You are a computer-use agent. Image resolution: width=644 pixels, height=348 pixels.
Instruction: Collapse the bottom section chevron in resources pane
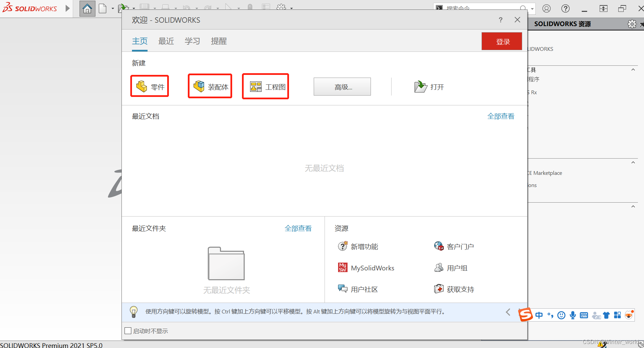click(633, 207)
